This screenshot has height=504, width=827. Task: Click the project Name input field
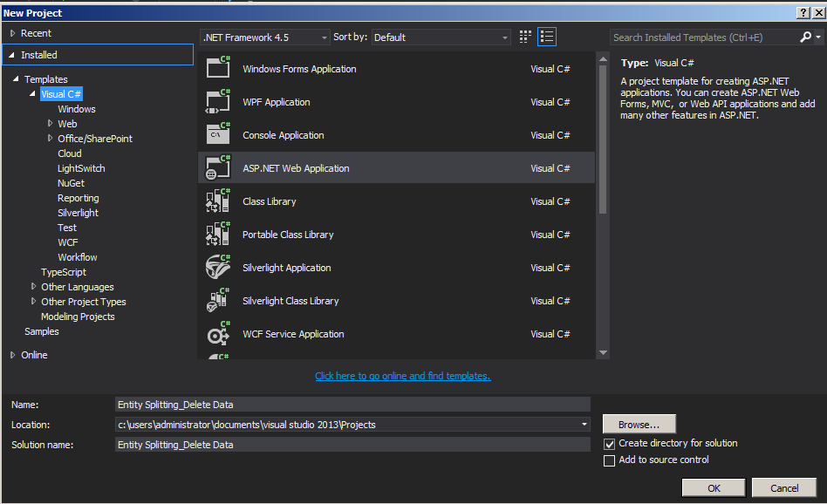352,405
